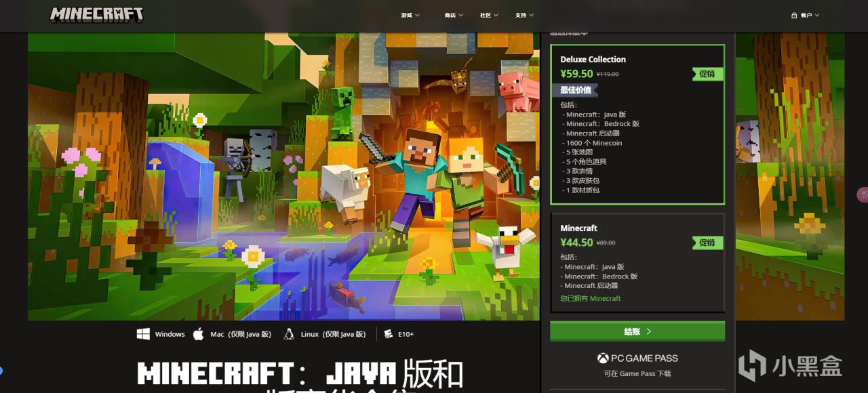Select the Deluxe Collection edition card

(x=637, y=125)
